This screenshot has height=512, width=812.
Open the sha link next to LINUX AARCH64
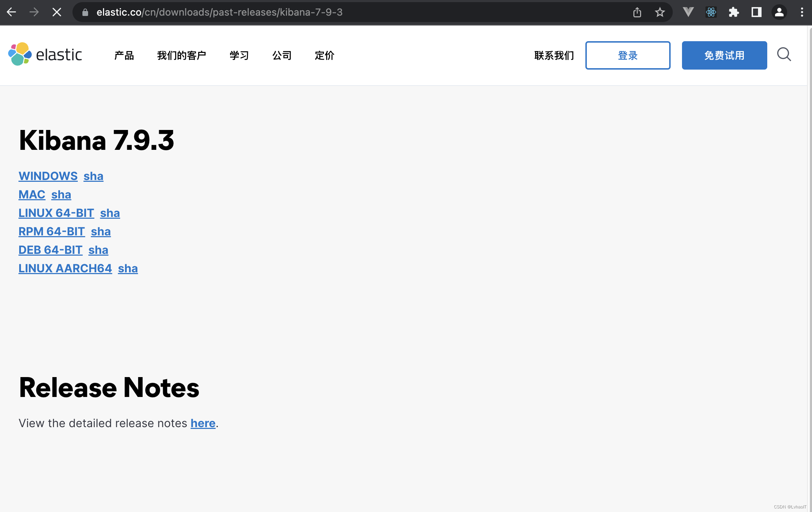coord(128,268)
